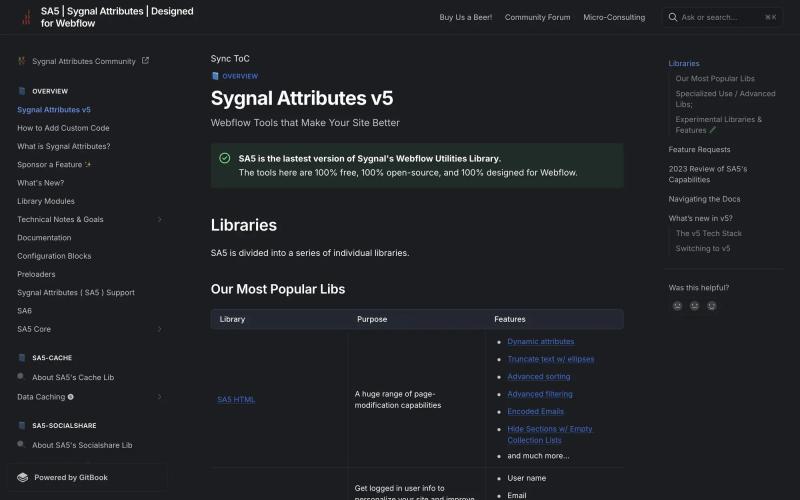Click the Sygnal Attributes Community avatar icon
Viewport: 800px width, 500px height.
click(21, 61)
